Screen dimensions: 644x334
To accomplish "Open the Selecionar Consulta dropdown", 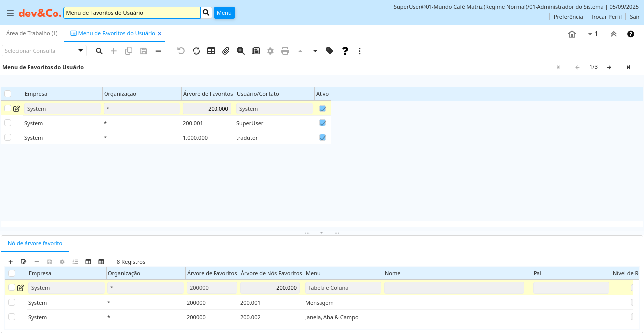I will point(80,51).
